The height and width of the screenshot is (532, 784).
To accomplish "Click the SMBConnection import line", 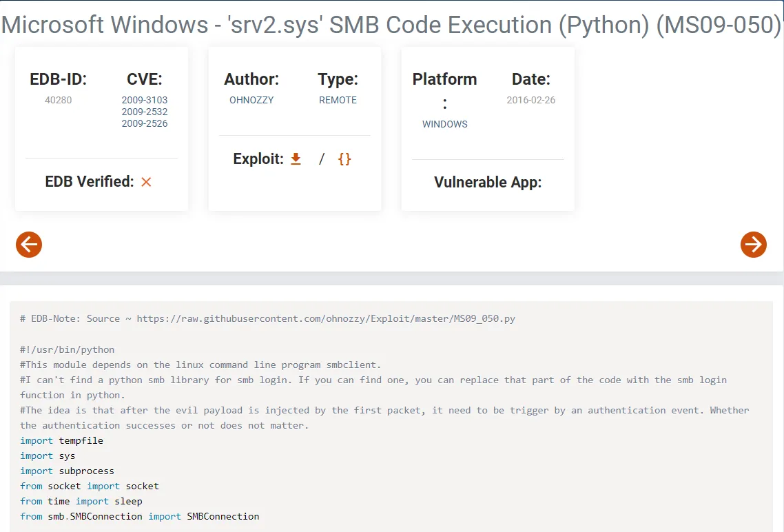I will (139, 517).
